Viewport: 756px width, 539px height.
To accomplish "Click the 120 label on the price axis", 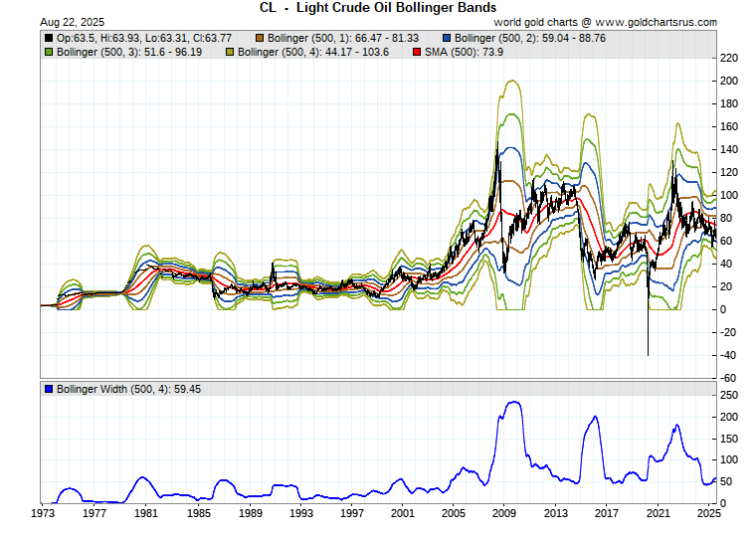I will (728, 172).
